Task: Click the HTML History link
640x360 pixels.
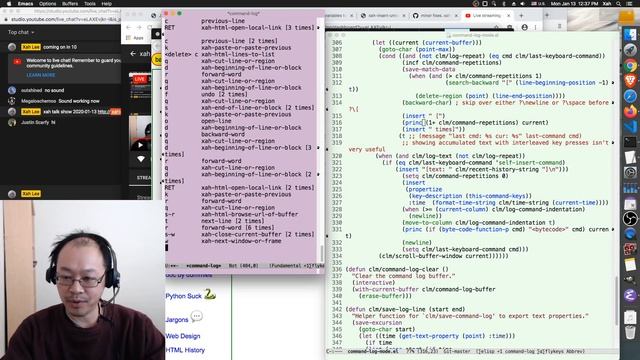Action: click(185, 350)
